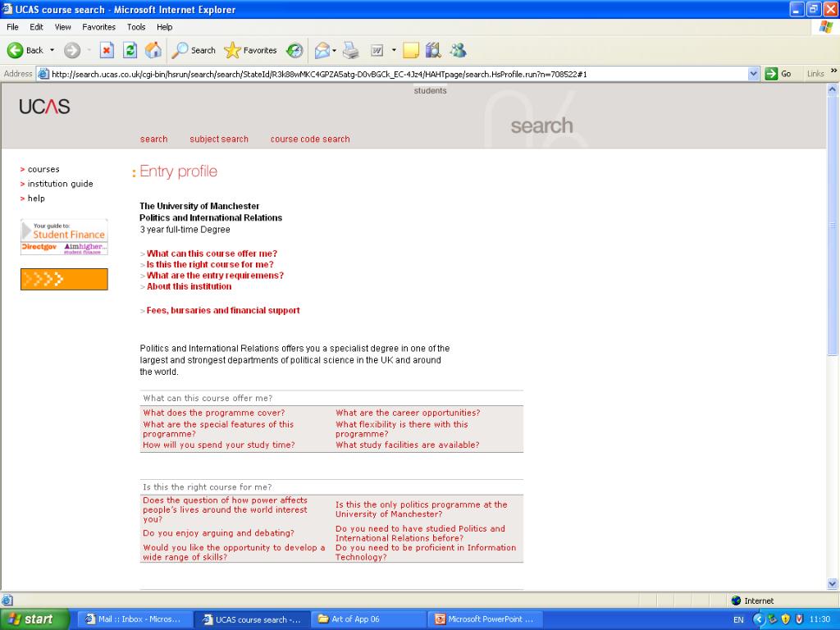Open the History toolbar icon
The image size is (840, 630).
(294, 50)
